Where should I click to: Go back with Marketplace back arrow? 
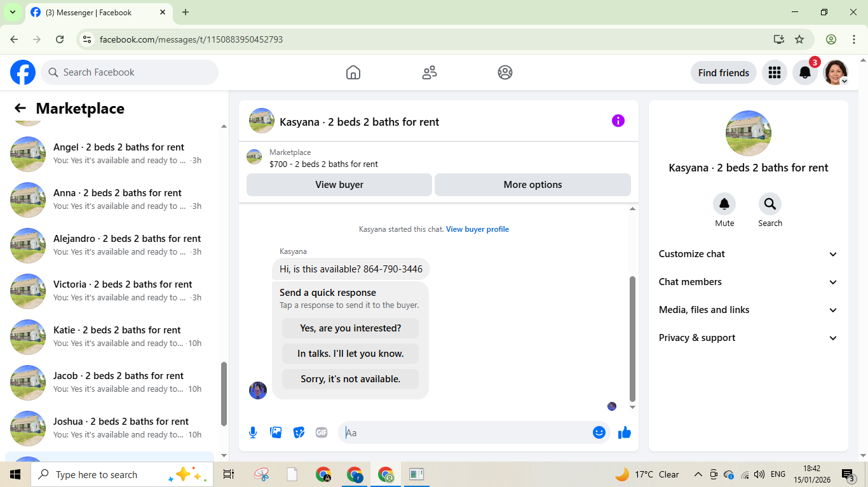point(20,109)
